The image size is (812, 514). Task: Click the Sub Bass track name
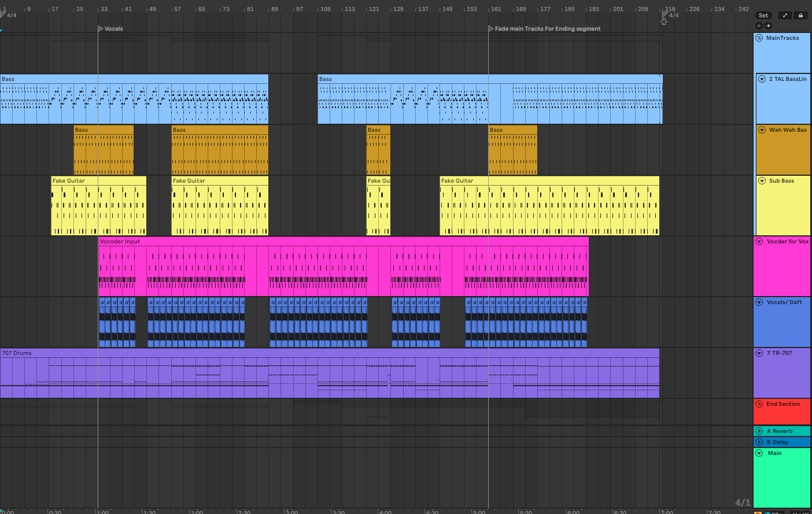click(x=781, y=180)
